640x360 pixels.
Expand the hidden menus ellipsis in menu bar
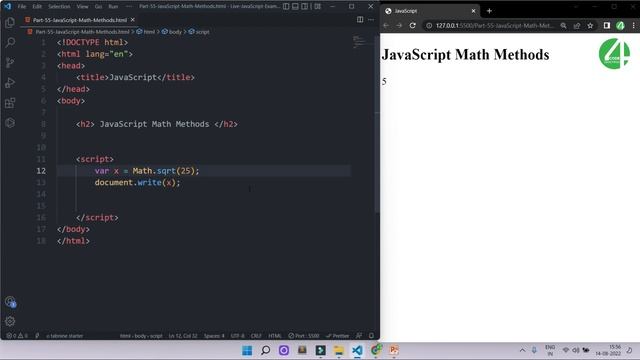coord(129,7)
